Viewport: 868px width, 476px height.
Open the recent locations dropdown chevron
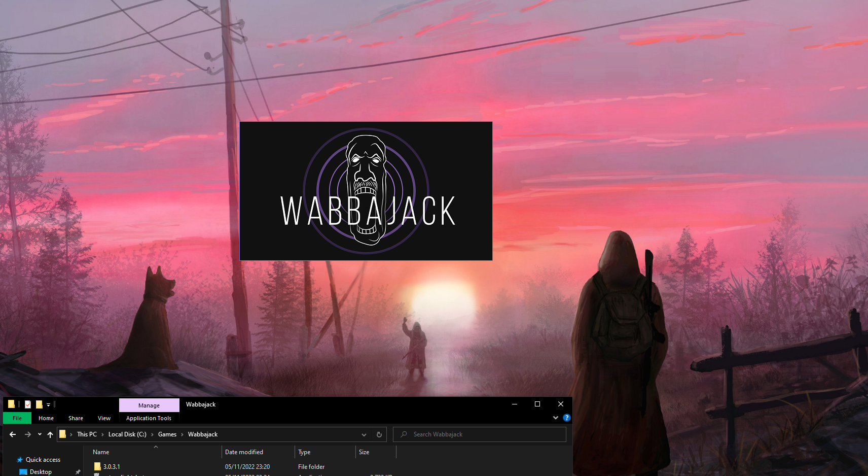click(40, 434)
